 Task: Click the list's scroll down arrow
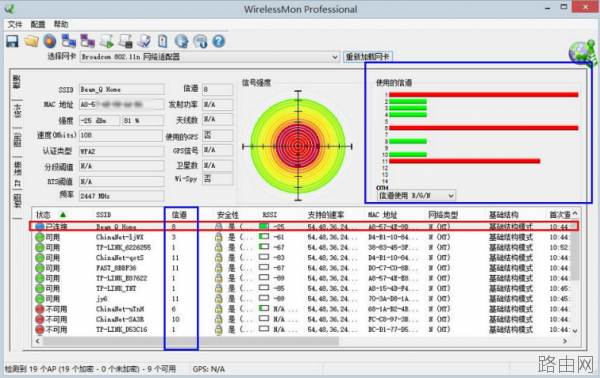tap(575, 331)
